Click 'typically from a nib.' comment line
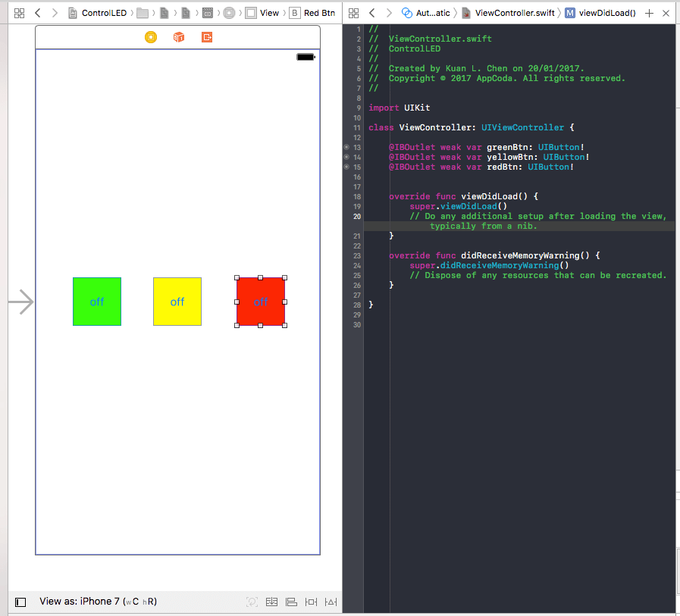Screen dimensions: 680x616 point(484,226)
